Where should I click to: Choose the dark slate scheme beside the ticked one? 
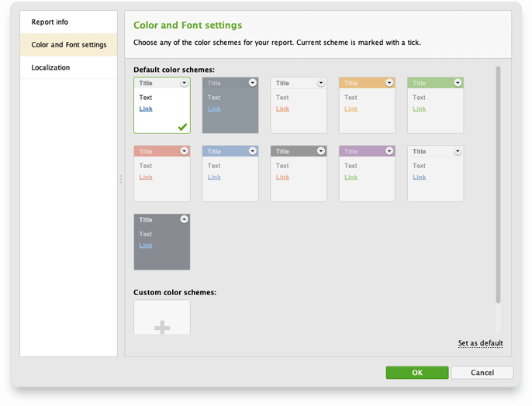click(x=230, y=105)
